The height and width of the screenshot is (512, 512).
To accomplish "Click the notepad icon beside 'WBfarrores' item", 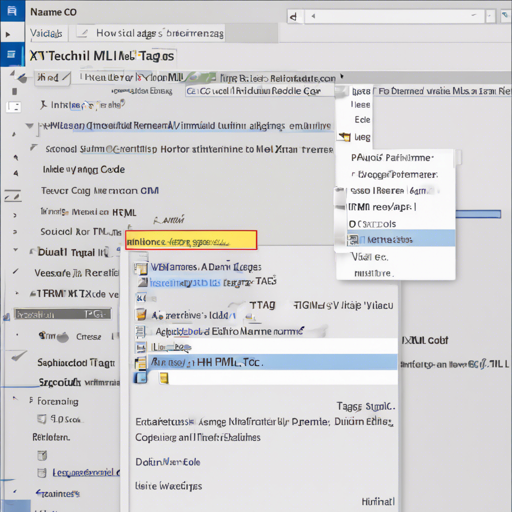I will point(141,268).
